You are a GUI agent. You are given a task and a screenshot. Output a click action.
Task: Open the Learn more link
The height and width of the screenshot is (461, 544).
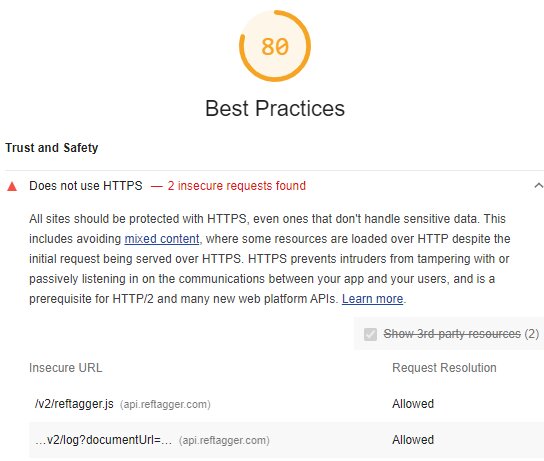point(372,299)
